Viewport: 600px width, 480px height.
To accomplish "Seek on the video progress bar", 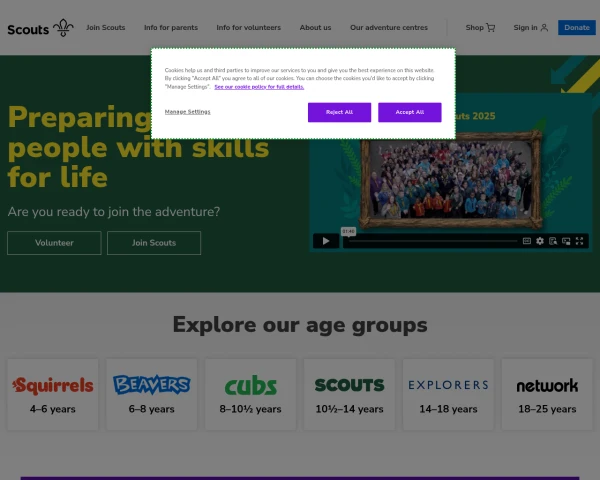I will click(433, 241).
